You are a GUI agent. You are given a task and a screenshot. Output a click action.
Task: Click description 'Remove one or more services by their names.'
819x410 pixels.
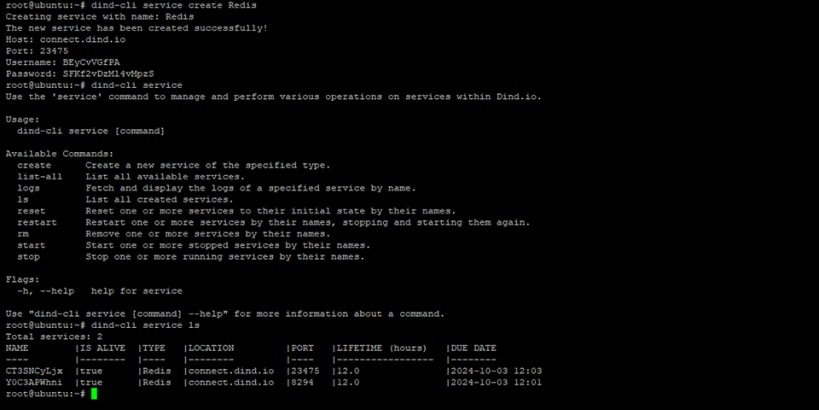pos(208,234)
